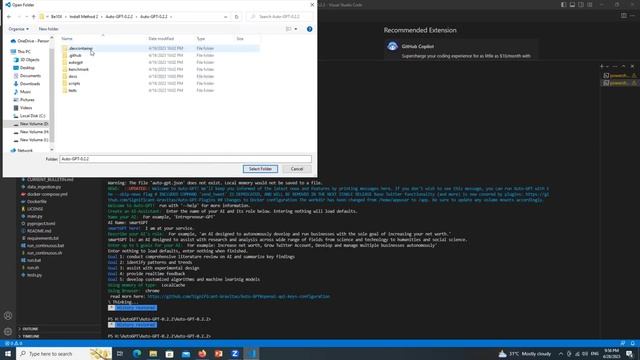640x360 pixels.
Task: Open 3D Objects in navigation pane
Action: (x=29, y=60)
